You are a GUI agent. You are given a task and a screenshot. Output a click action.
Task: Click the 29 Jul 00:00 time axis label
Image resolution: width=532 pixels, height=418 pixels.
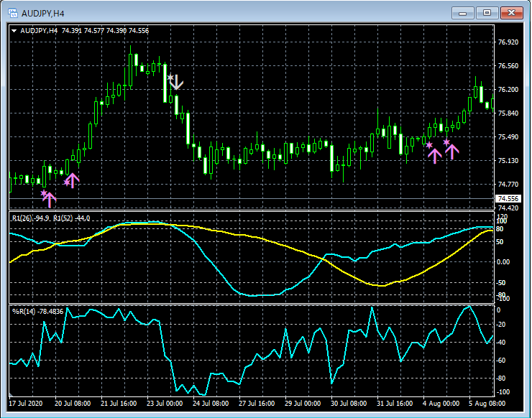pos(303,404)
